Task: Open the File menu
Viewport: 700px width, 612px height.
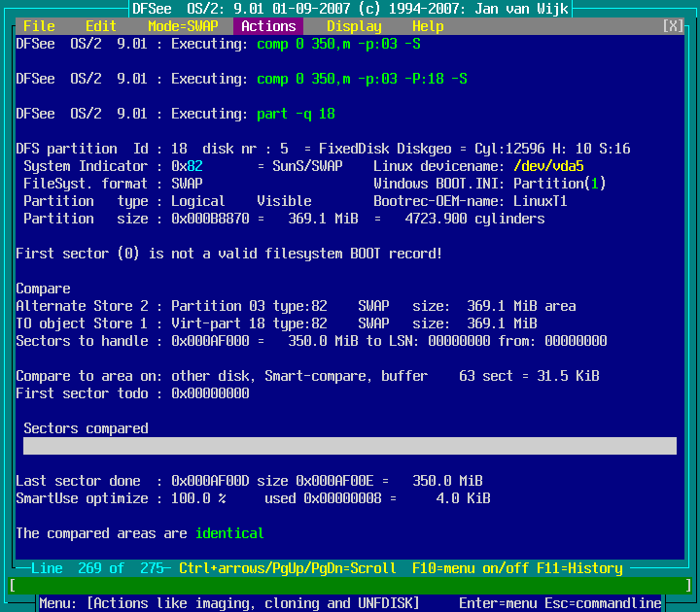Action: click(39, 26)
